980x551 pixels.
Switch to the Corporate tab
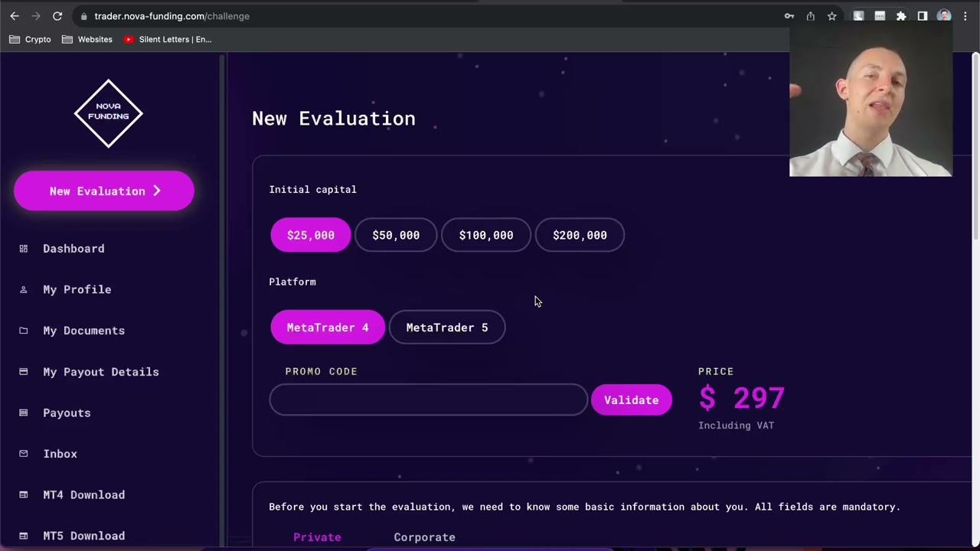coord(424,537)
